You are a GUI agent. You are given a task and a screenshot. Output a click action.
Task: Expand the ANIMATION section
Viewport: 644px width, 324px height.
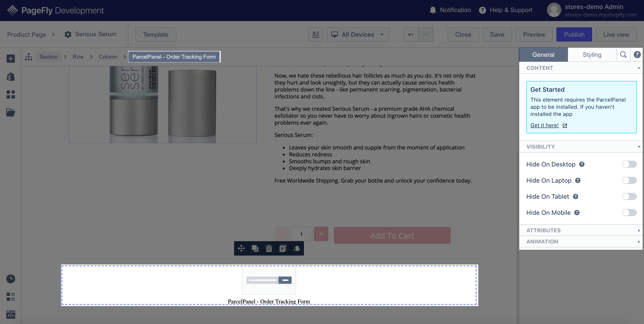click(x=581, y=242)
